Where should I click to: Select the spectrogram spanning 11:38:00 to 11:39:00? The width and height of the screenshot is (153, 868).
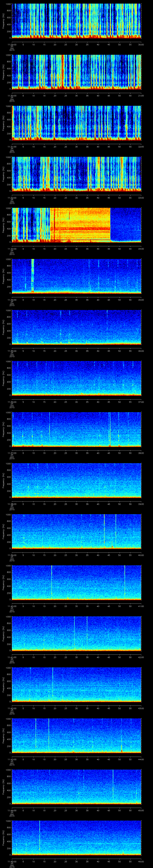[77, 481]
